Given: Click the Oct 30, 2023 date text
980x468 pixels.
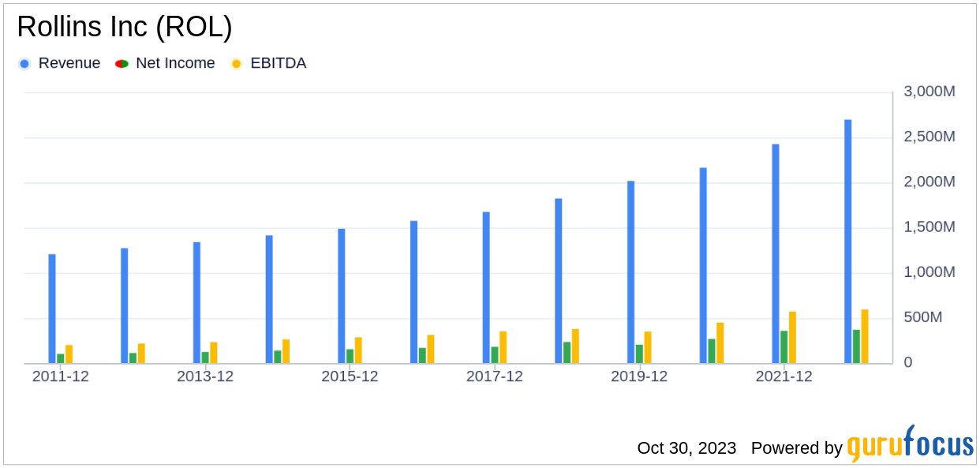Looking at the screenshot, I should 686,448.
